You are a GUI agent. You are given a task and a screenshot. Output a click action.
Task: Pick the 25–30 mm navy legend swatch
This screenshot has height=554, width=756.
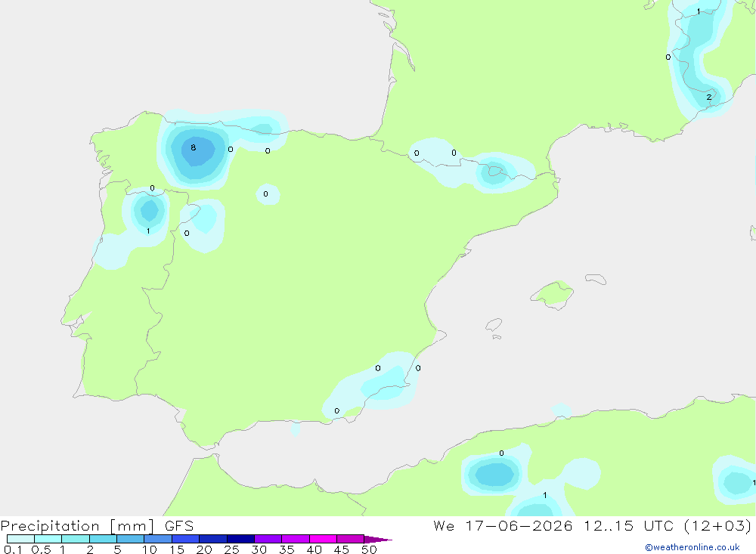[x=240, y=539]
